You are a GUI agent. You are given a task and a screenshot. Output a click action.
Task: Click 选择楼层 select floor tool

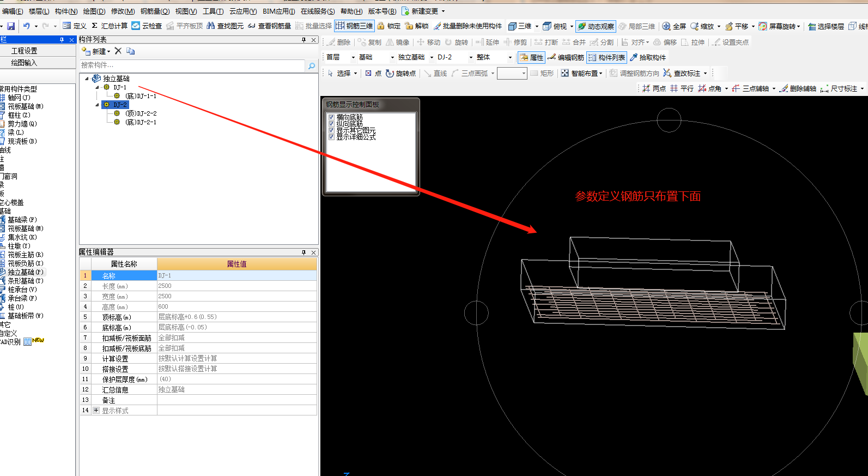(826, 26)
